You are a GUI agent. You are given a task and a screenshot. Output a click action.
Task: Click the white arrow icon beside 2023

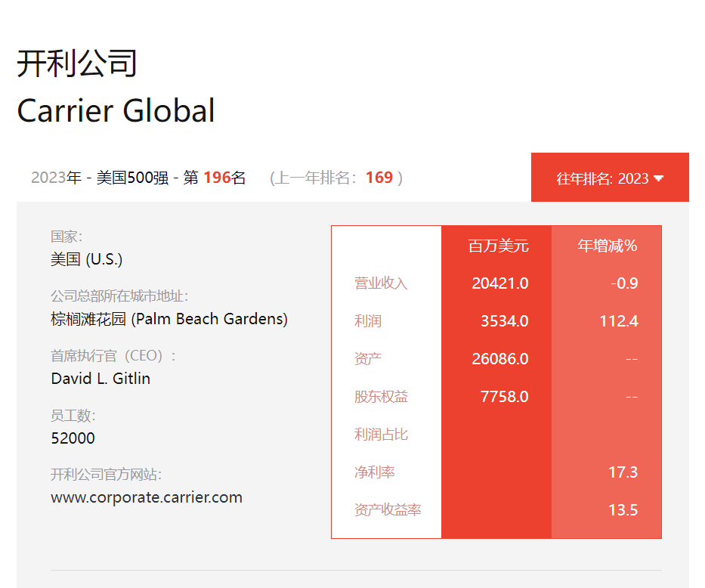pos(658,178)
